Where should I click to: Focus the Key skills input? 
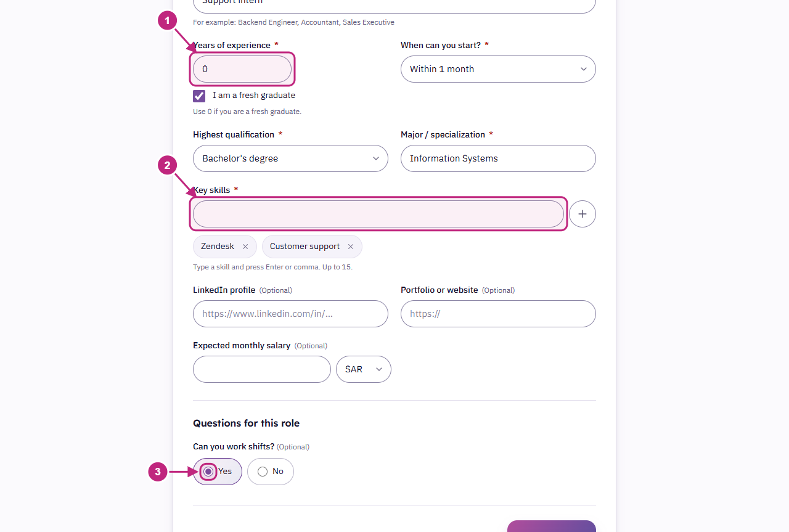coord(378,214)
